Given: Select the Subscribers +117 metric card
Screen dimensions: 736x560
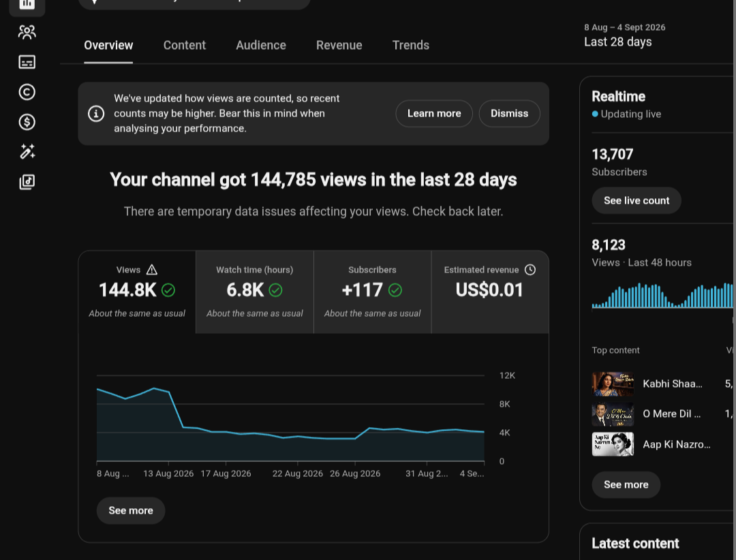Looking at the screenshot, I should (372, 292).
